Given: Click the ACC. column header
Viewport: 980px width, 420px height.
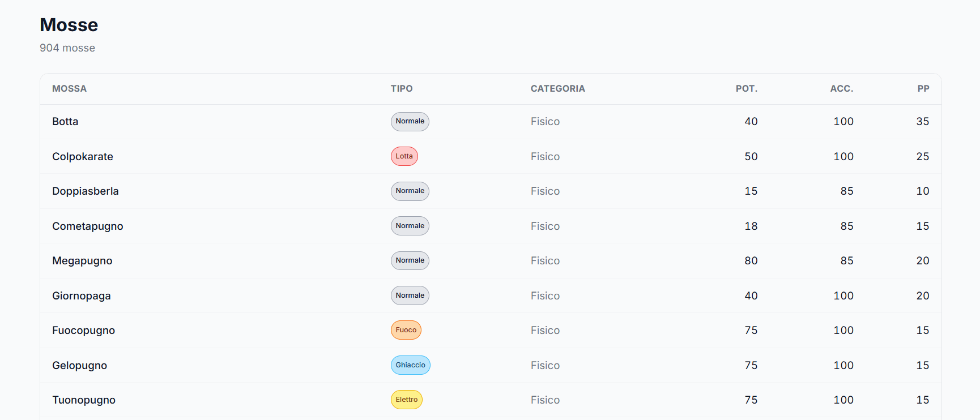Looking at the screenshot, I should tap(841, 89).
